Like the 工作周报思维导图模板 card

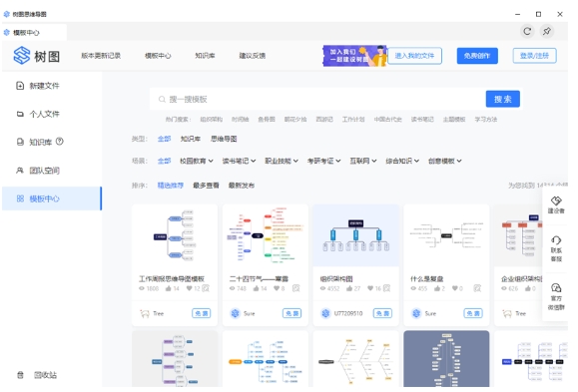[x=169, y=288]
